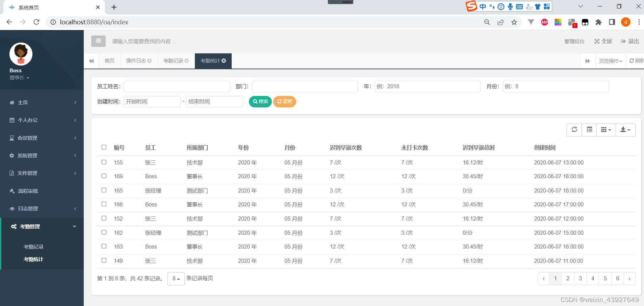Image resolution: width=644 pixels, height=306 pixels.
Task: Go to page 3 in pagination
Action: click(x=580, y=278)
